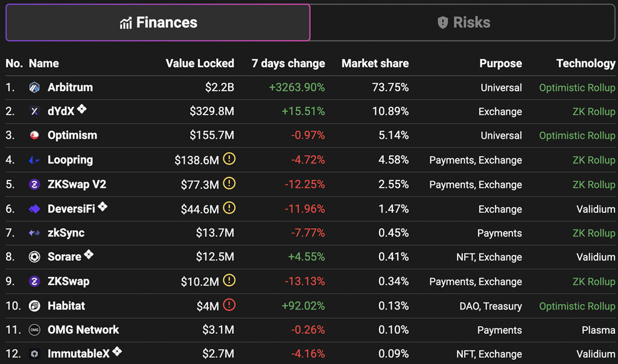Open the Loopring project link
The width and height of the screenshot is (618, 364).
click(x=70, y=160)
